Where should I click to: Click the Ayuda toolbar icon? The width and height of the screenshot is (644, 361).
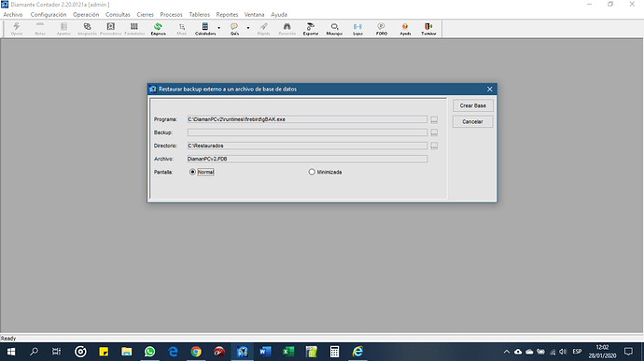[x=405, y=29]
